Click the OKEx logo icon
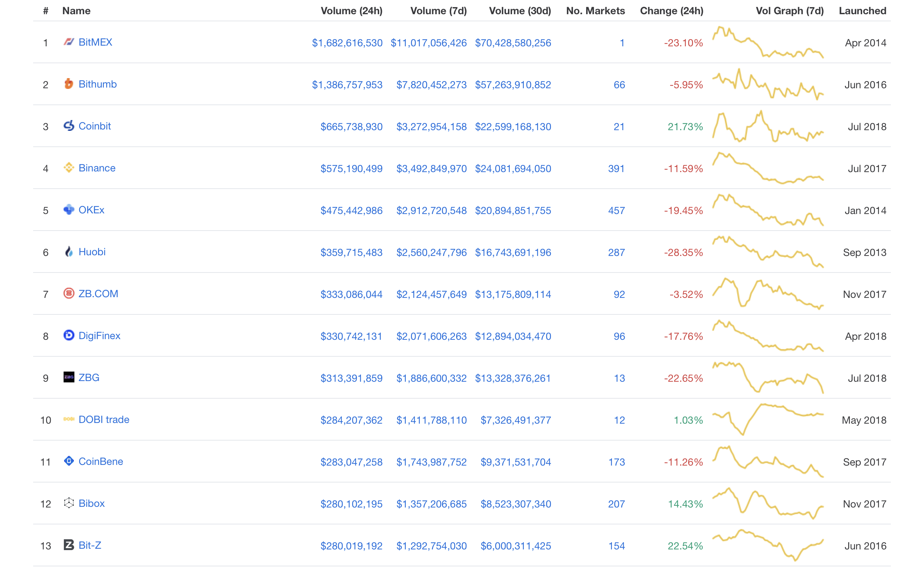The width and height of the screenshot is (924, 567). [69, 210]
